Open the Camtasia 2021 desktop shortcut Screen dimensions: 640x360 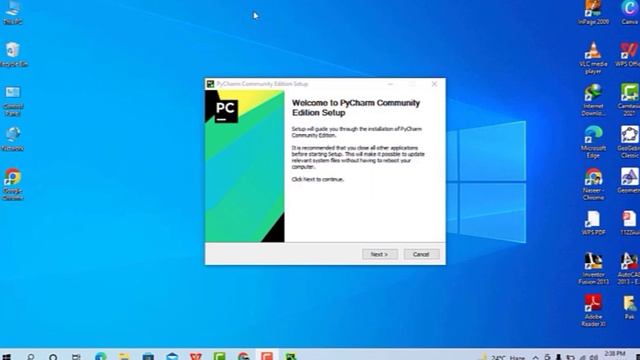[629, 100]
